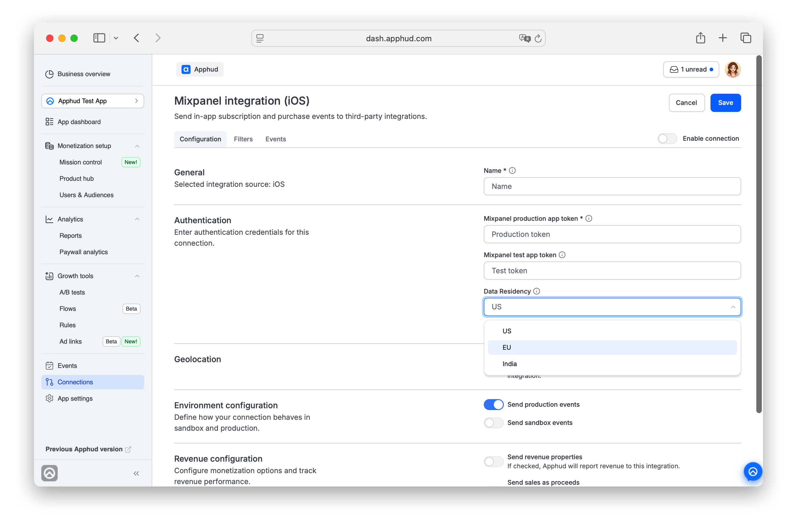Open the Apphud Test App switcher
Viewport: 797px width, 532px height.
pyautogui.click(x=93, y=101)
